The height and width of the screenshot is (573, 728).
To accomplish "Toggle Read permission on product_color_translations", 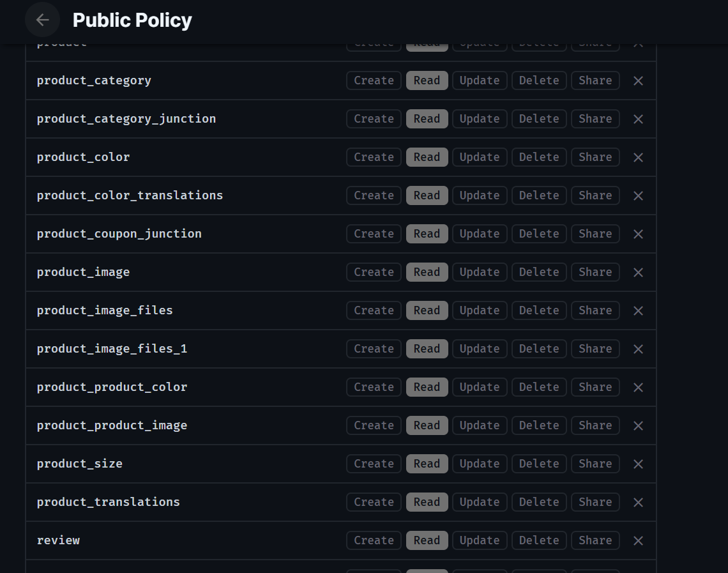I will click(427, 195).
